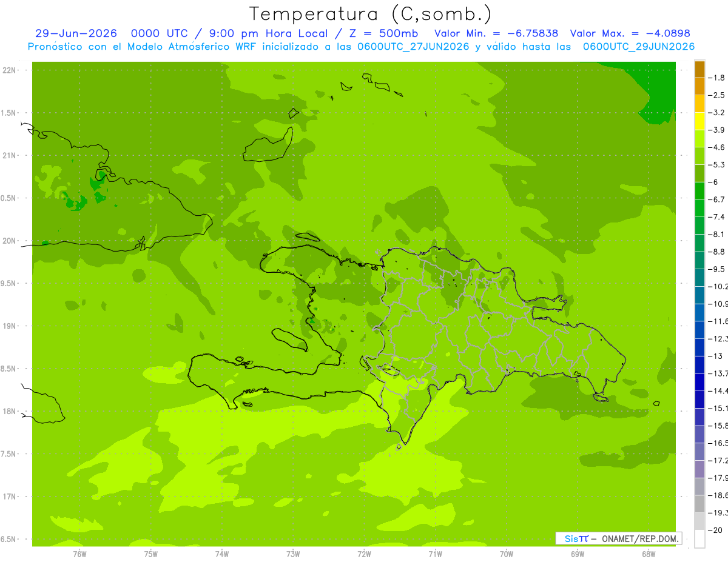Click the "17N" latitude label

point(10,497)
